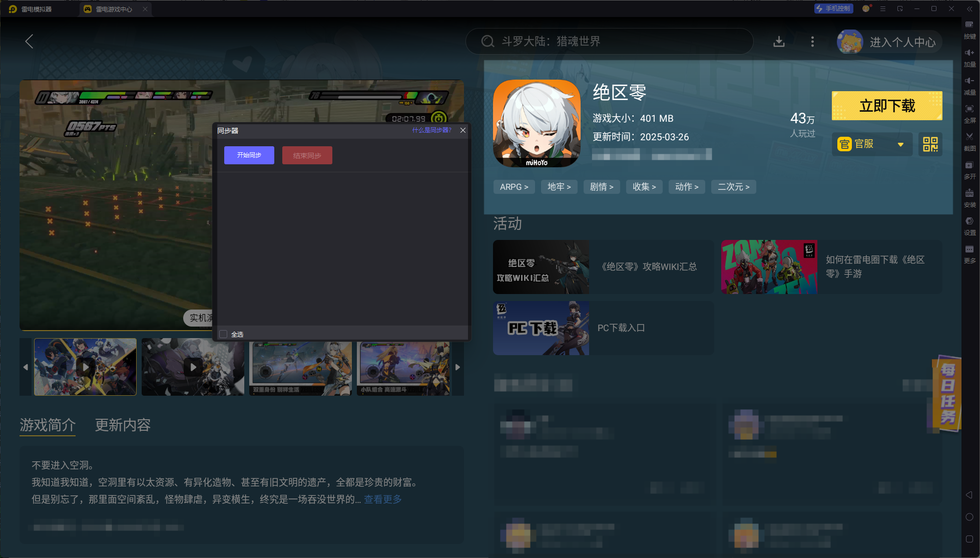Open the 官服 server version dropdown

[x=872, y=144]
